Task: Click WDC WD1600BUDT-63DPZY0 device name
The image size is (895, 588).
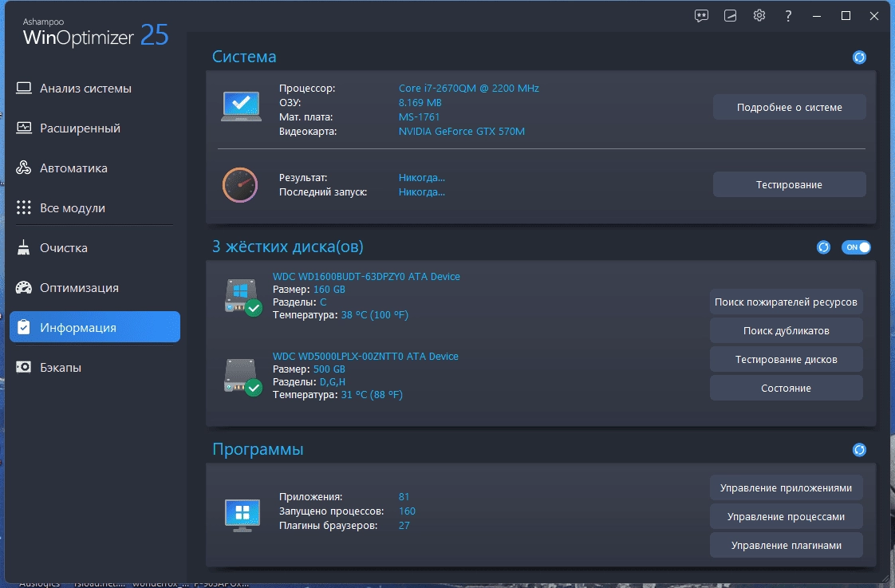Action: pos(366,276)
